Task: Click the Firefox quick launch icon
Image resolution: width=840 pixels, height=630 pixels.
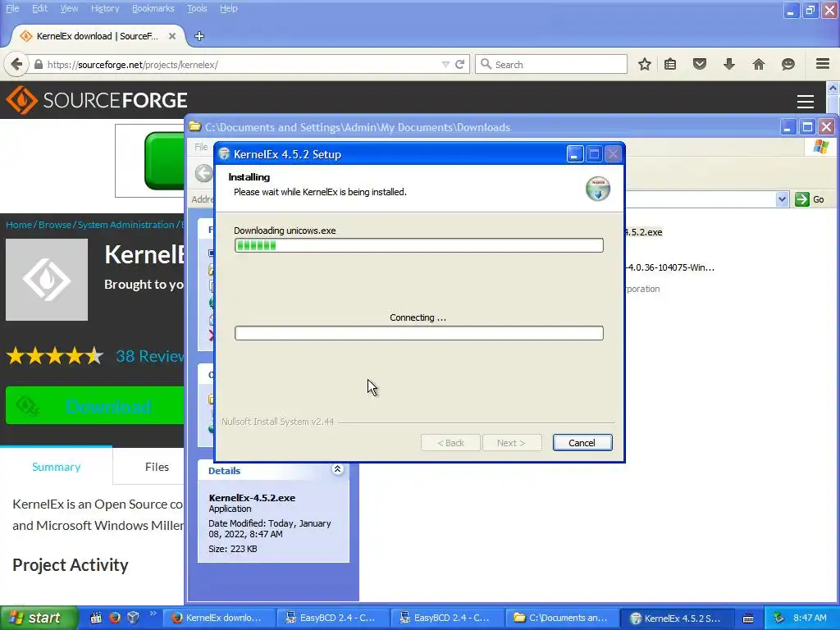Action: click(x=115, y=618)
